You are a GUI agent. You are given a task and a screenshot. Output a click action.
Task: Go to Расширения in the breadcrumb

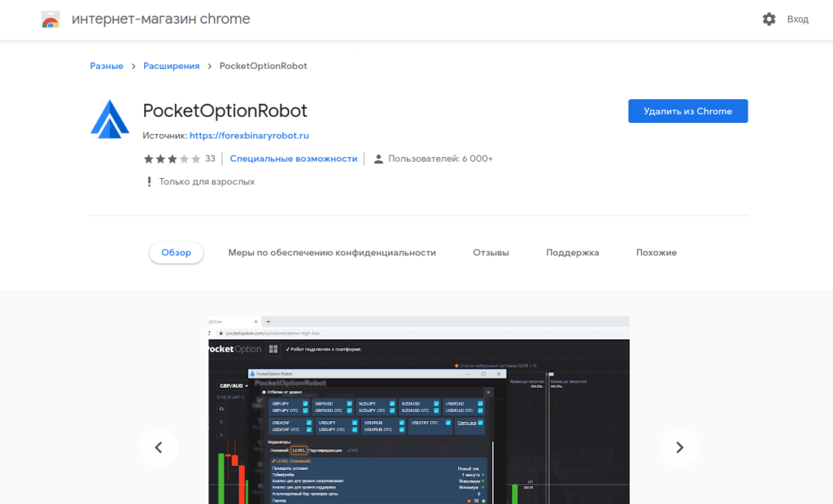[x=171, y=66]
